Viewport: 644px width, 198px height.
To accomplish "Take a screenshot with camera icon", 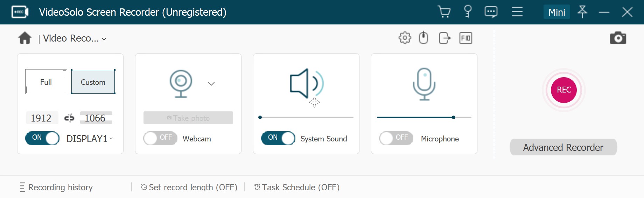I will pos(618,38).
